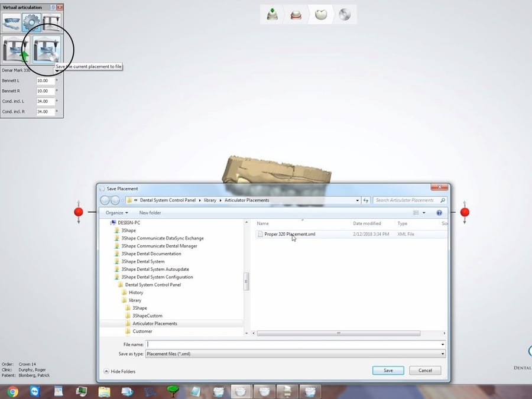Click the first workflow step icon at top

point(273,14)
